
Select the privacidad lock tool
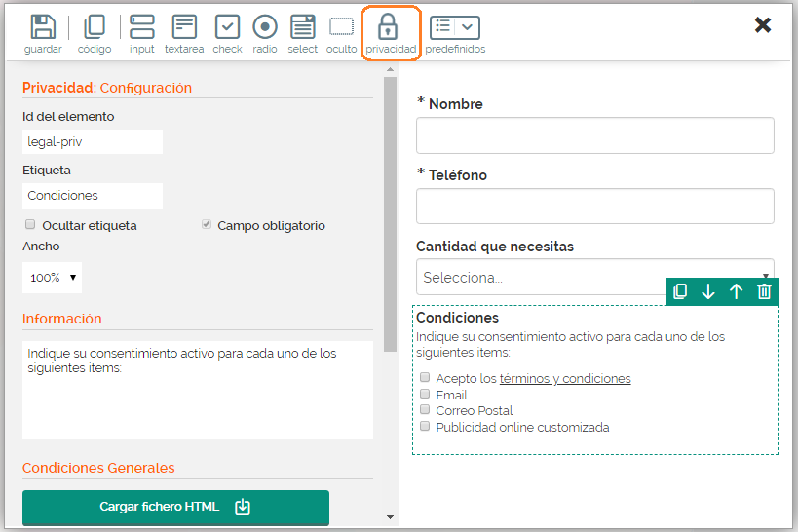(388, 27)
